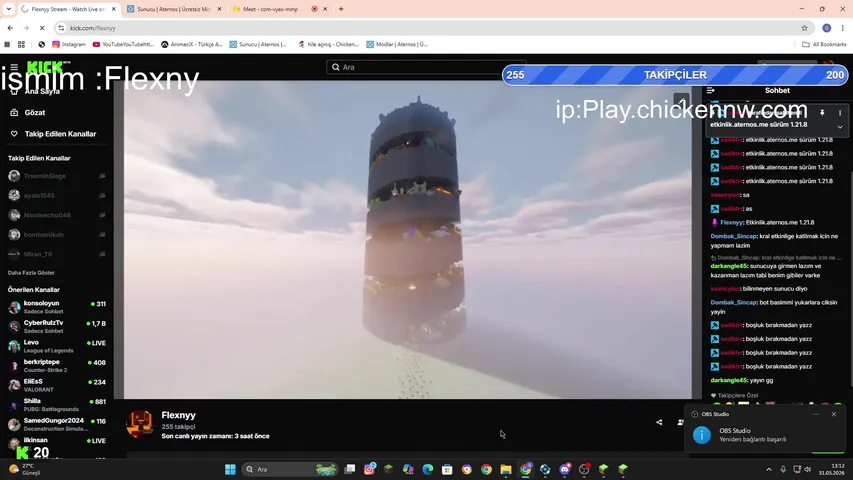Collapse chat using the Sohbet arrow icon

[710, 90]
